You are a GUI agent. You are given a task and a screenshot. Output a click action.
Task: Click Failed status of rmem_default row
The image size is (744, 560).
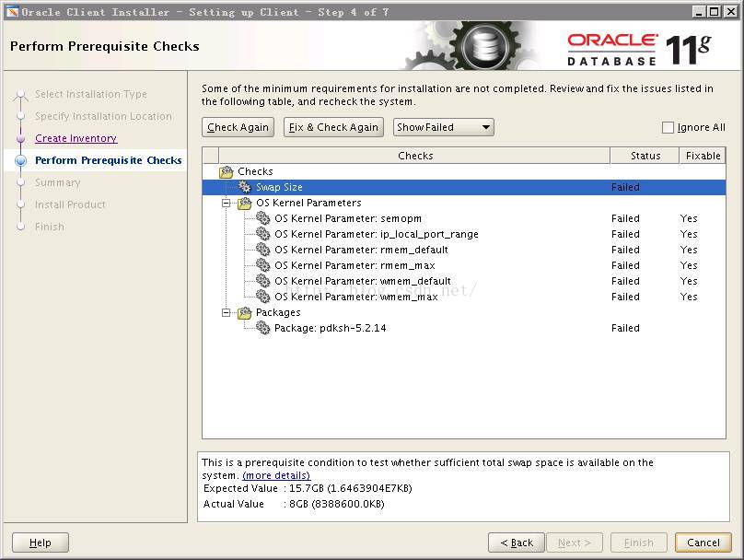pos(625,250)
